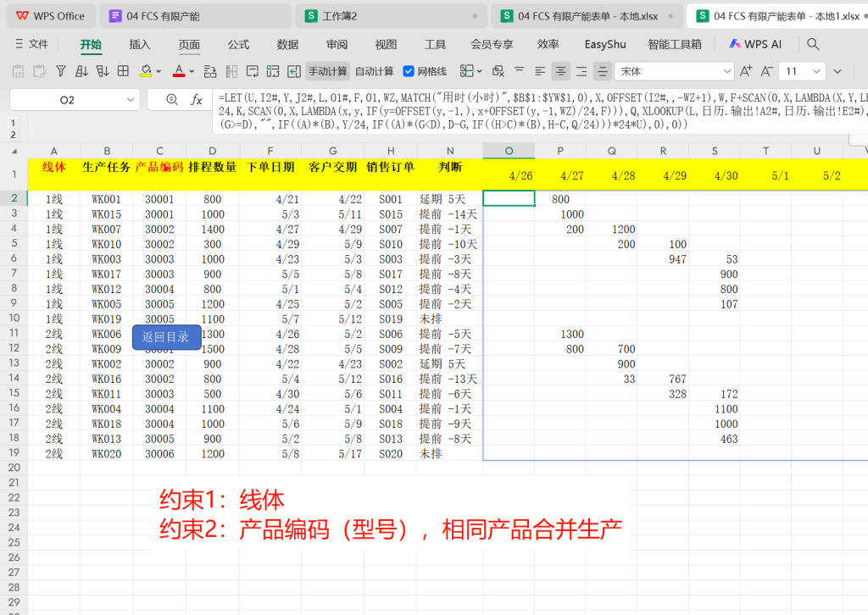Decrease font size with the A- icon
868x615 pixels.
[766, 71]
